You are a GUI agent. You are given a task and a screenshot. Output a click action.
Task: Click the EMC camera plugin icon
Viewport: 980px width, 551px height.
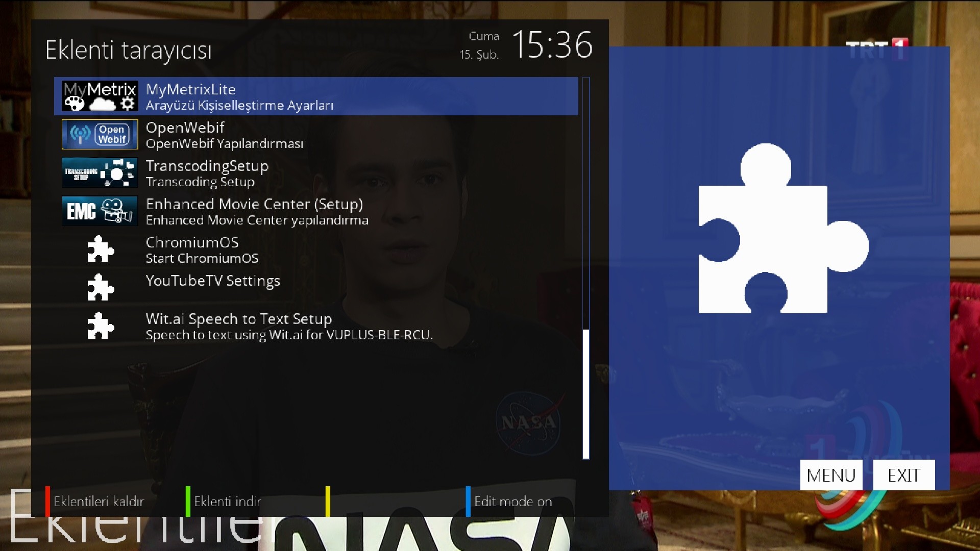[x=100, y=211]
